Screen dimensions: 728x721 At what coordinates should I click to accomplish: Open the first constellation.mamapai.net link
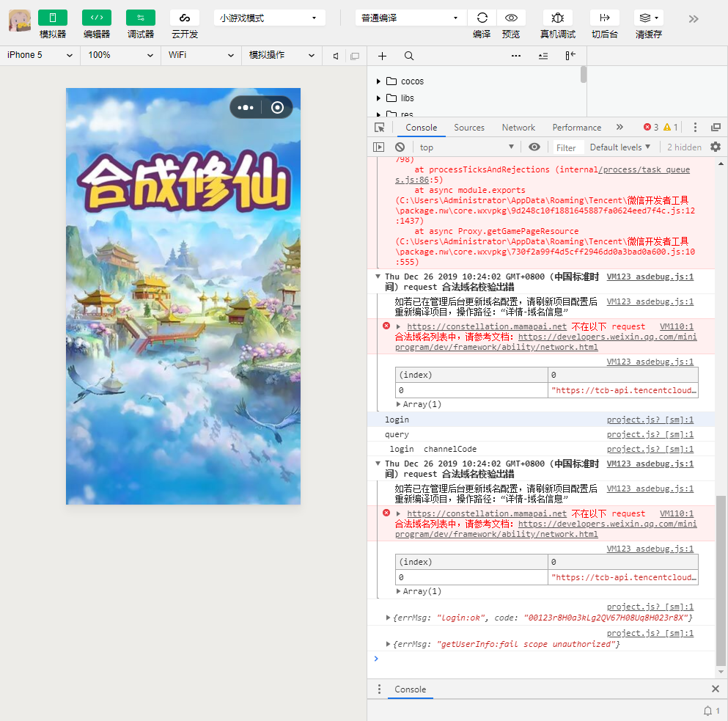pos(487,326)
